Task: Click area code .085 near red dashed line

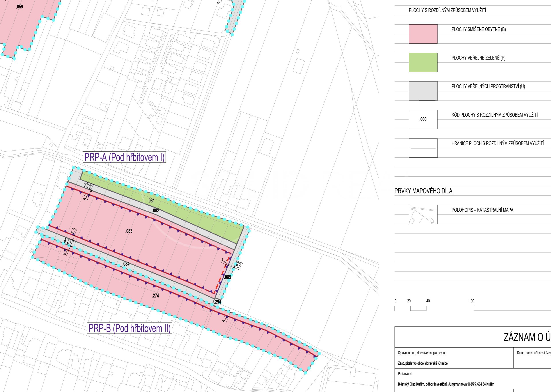Action: point(227,277)
